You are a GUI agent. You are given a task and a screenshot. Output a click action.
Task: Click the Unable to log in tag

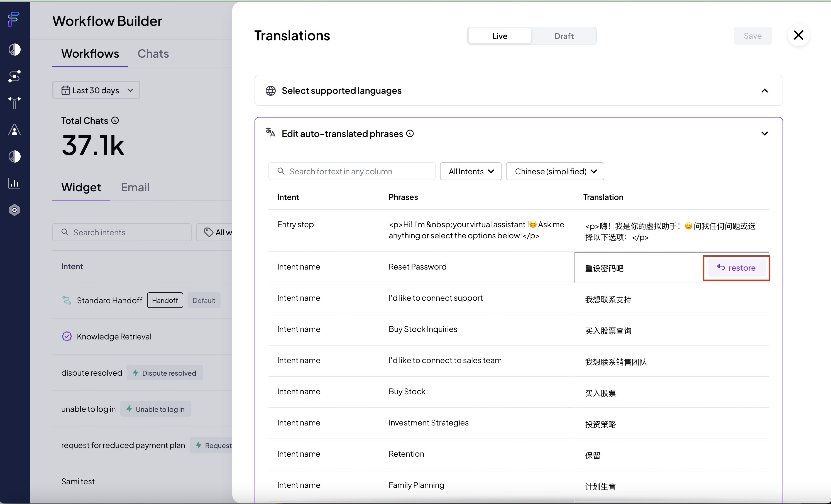coord(155,409)
